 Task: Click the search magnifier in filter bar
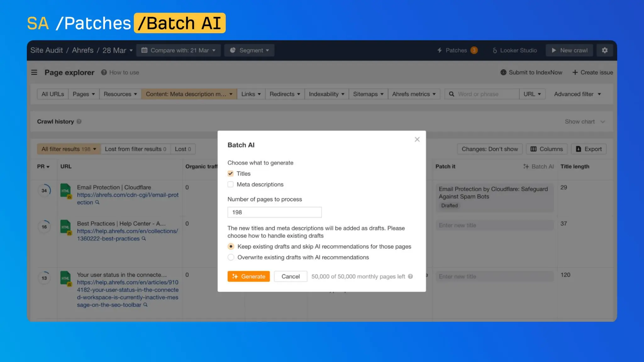451,94
